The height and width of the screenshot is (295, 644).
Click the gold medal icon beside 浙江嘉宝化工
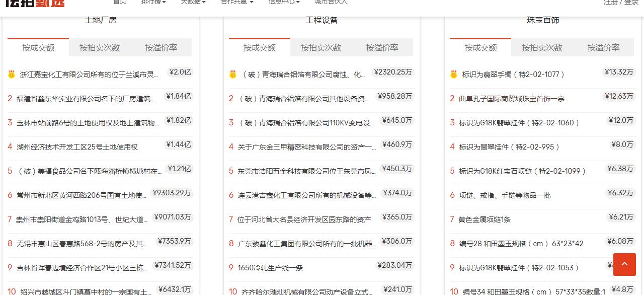click(12, 75)
